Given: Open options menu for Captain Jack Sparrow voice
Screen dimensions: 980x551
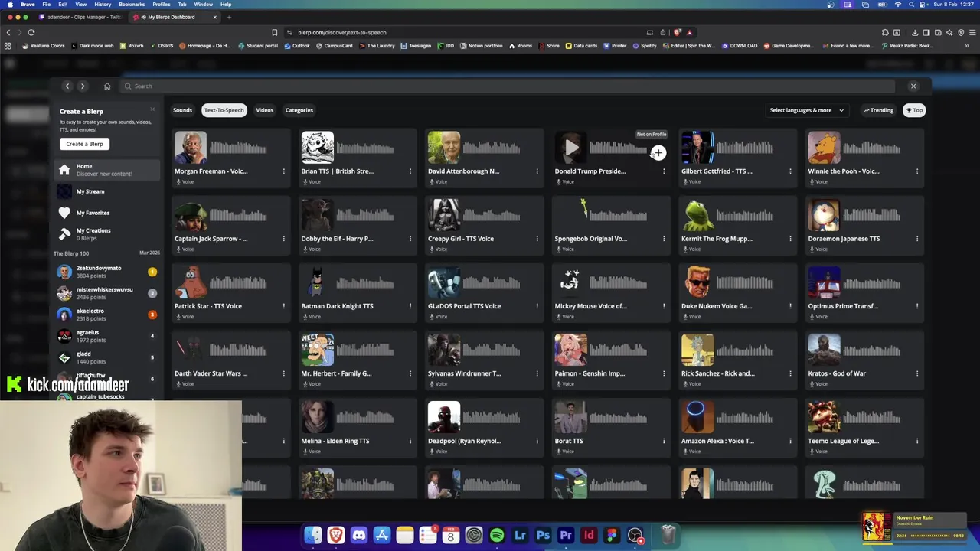Looking at the screenshot, I should 283,239.
